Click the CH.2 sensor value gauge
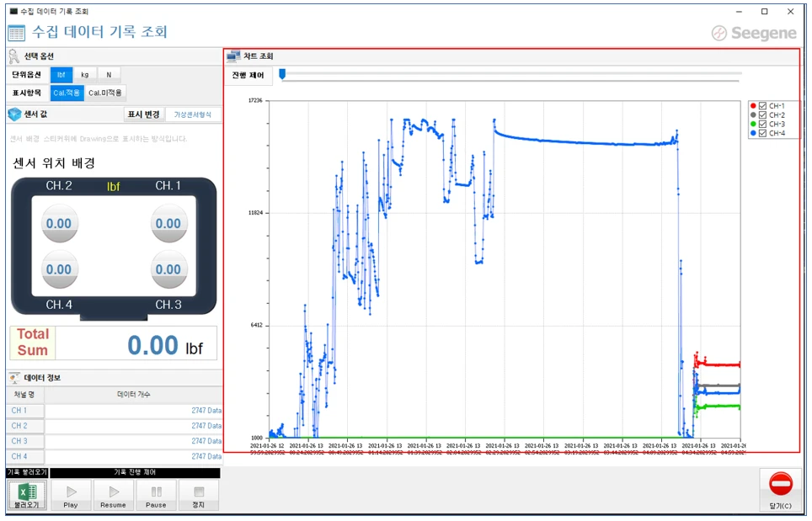 pos(59,224)
